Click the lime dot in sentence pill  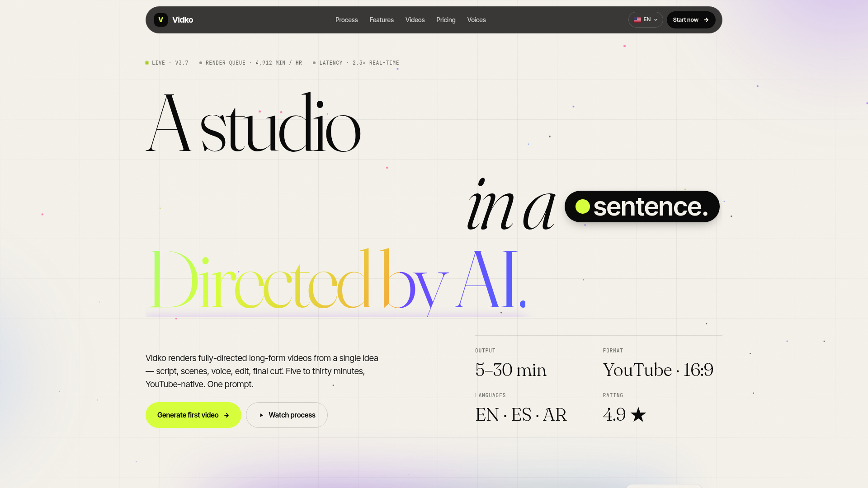tap(583, 206)
